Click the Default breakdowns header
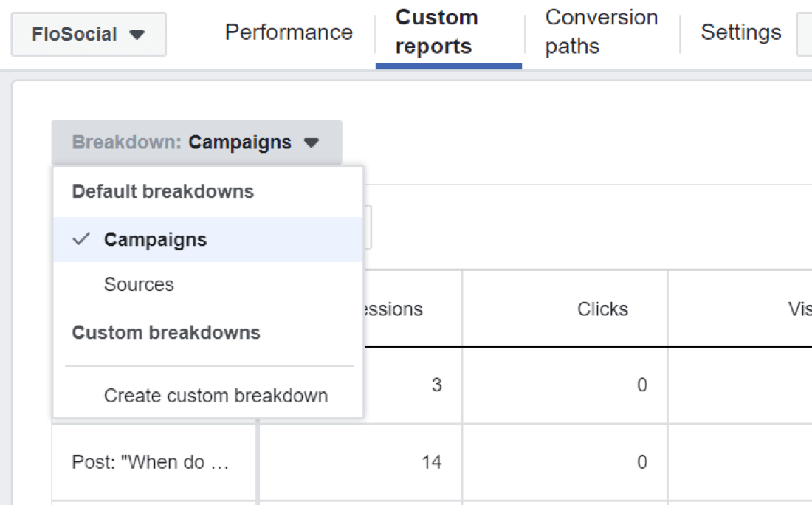The height and width of the screenshot is (505, 812). 162,190
